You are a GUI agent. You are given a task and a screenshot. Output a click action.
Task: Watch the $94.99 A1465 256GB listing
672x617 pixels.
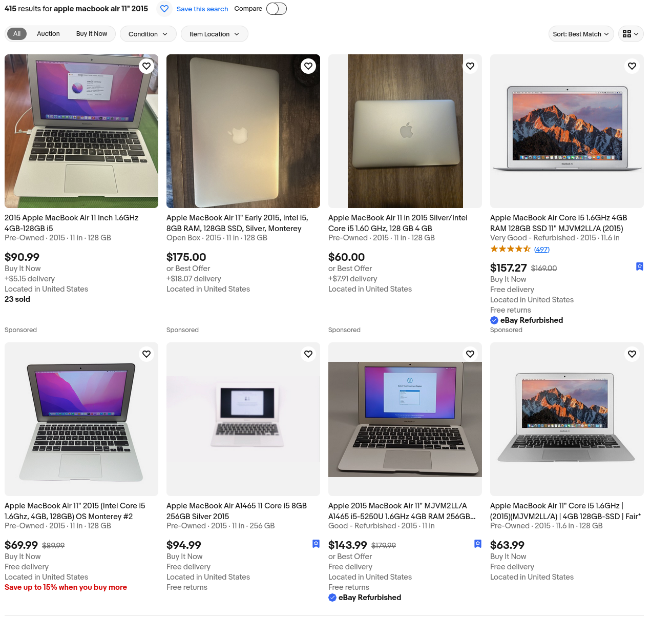[x=308, y=354]
